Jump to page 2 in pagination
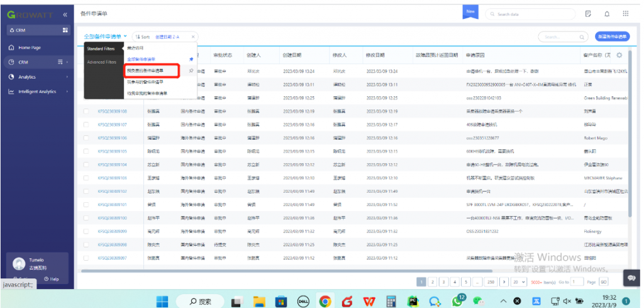 coord(432,282)
